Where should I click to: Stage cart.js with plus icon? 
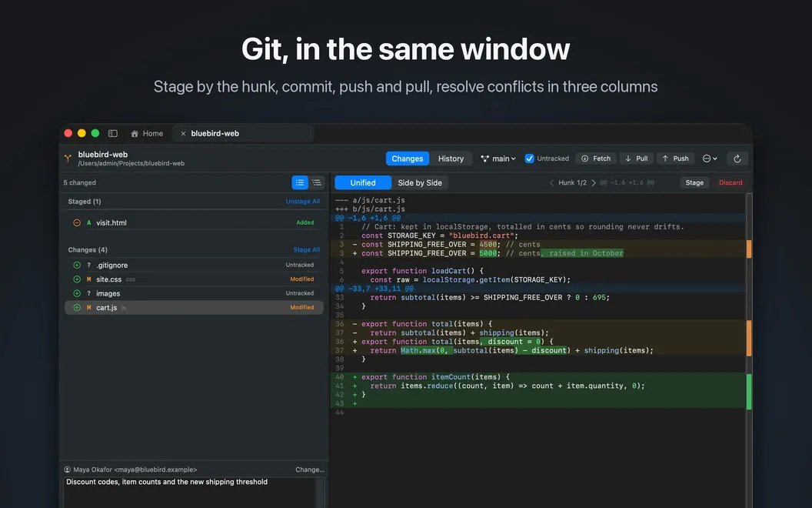77,307
